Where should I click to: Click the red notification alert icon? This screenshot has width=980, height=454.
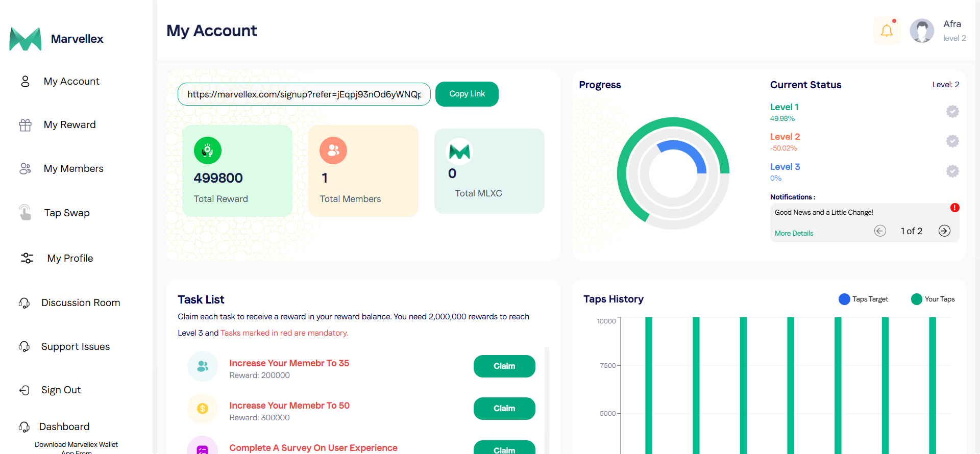[x=954, y=208]
